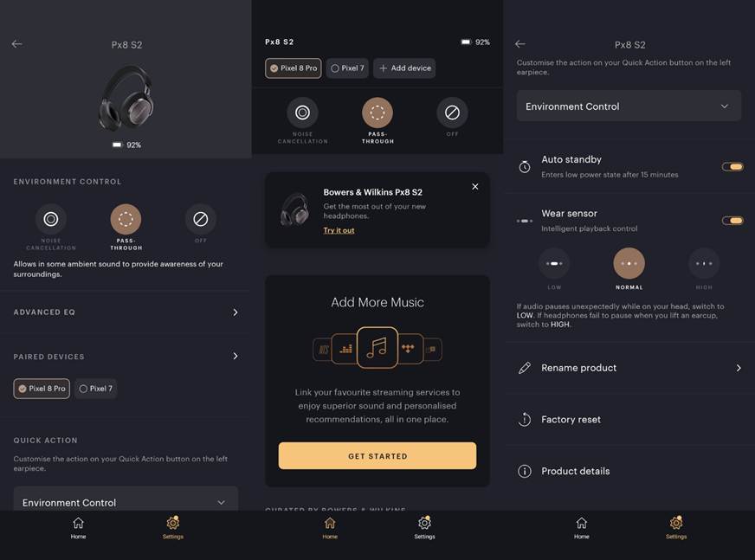Follow the Try it out link
Viewport: 755px width, 560px height.
click(339, 230)
